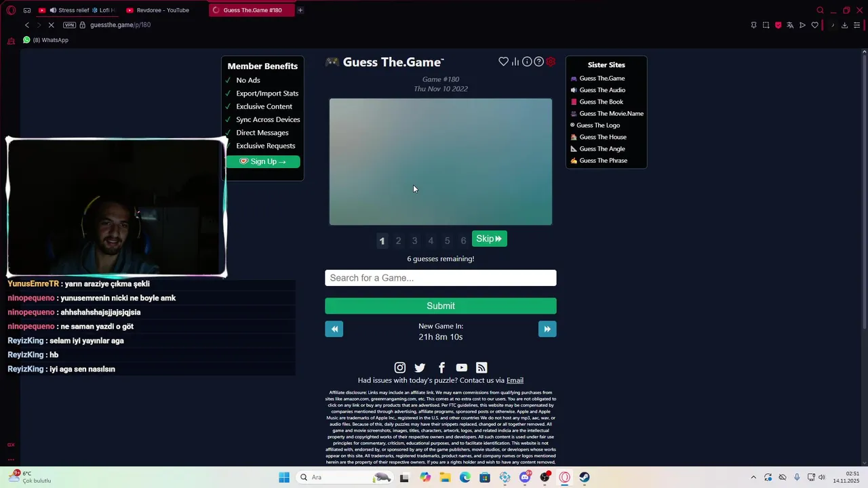Click the heart icon in game header
This screenshot has width=868, height=488.
pos(503,62)
